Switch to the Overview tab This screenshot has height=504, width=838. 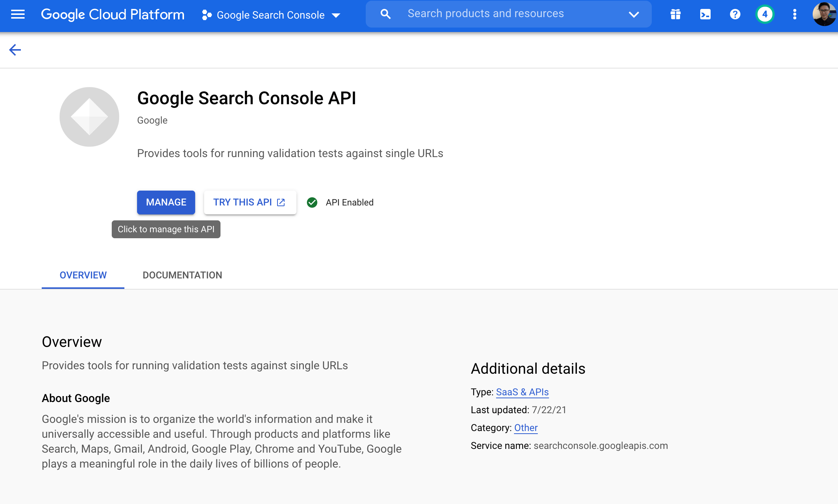pos(83,275)
